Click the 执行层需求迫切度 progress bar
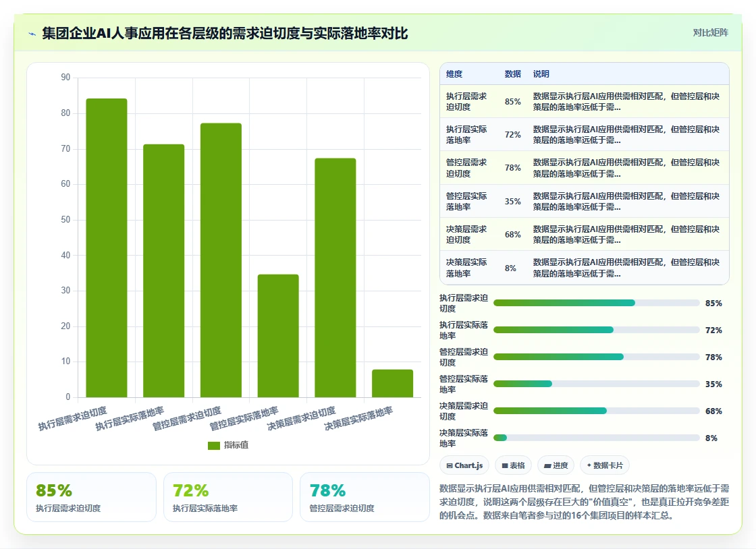The width and height of the screenshot is (756, 549). pos(597,303)
